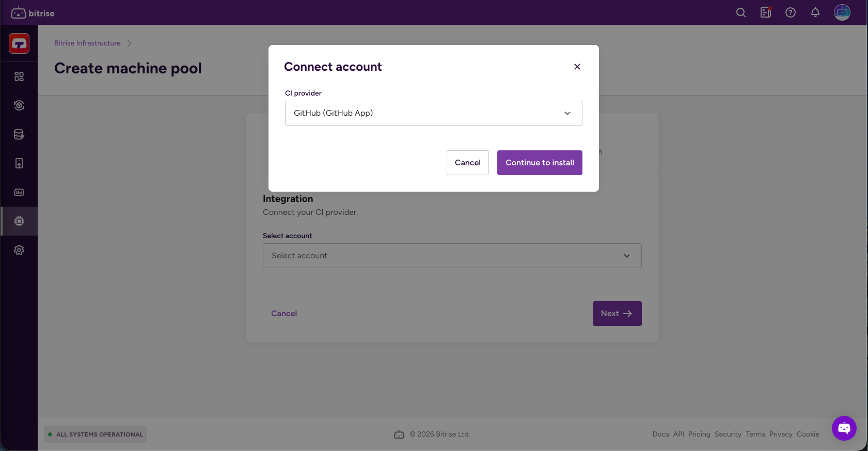Click Continue to install
The image size is (868, 451).
tap(539, 162)
